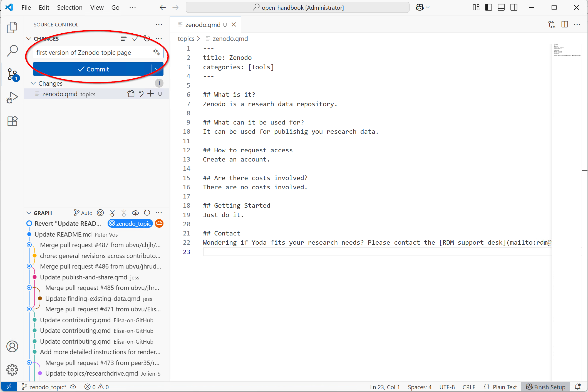Open the Selection menu
This screenshot has width=588, height=392.
coord(70,8)
